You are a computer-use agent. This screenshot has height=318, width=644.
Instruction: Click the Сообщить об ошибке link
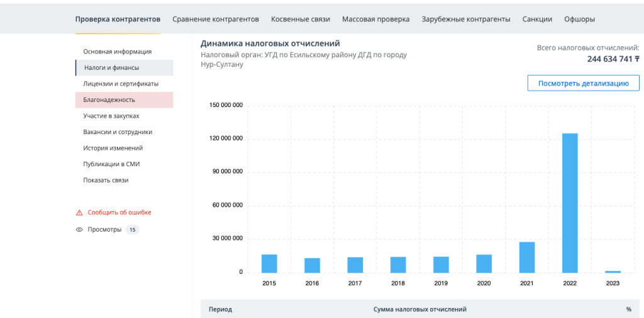pyautogui.click(x=119, y=213)
